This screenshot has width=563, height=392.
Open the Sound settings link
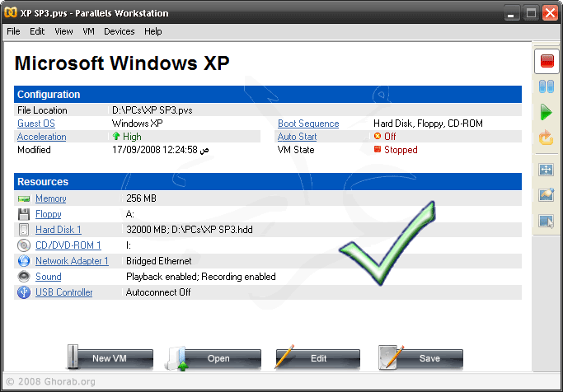coord(49,277)
